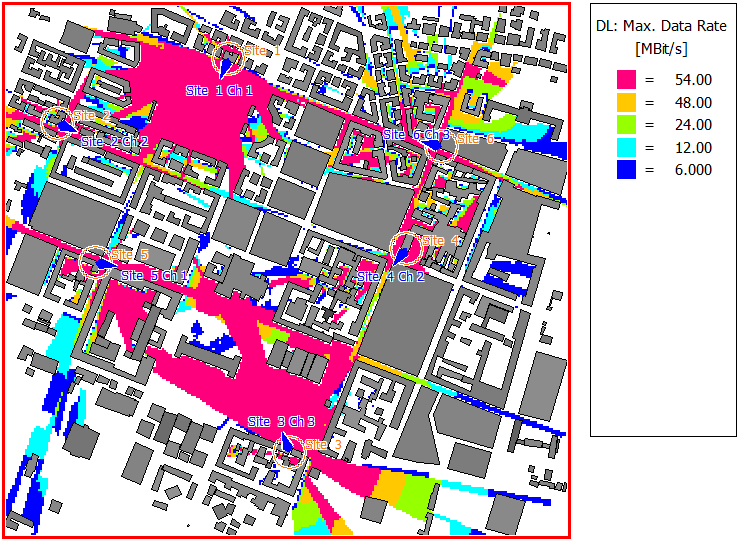Click the pink 54.00 legend swatch
Viewport: 741px width, 541px height.
pyautogui.click(x=626, y=80)
